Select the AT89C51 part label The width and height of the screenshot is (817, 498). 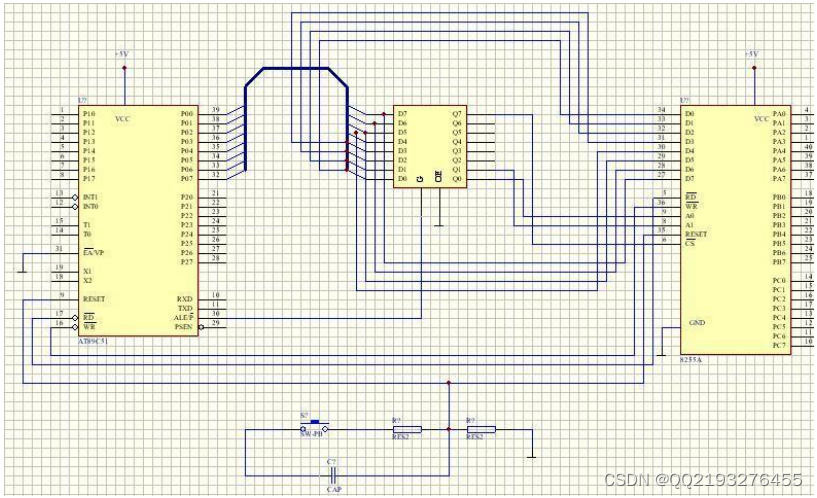click(x=93, y=342)
